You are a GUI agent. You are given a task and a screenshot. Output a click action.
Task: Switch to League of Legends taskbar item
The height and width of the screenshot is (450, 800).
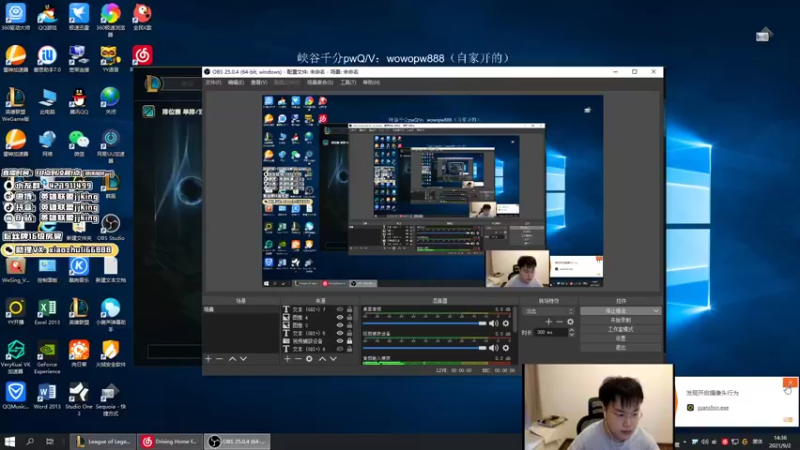click(x=103, y=441)
